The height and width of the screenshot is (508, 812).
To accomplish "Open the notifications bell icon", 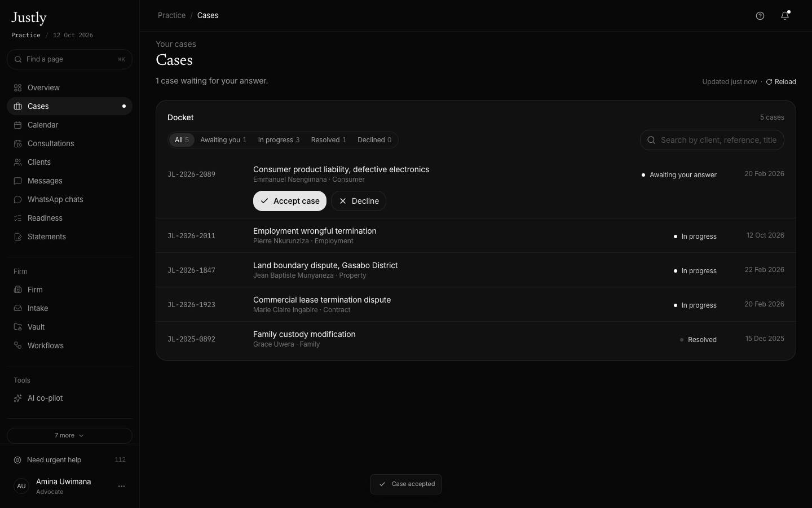I will click(x=785, y=16).
